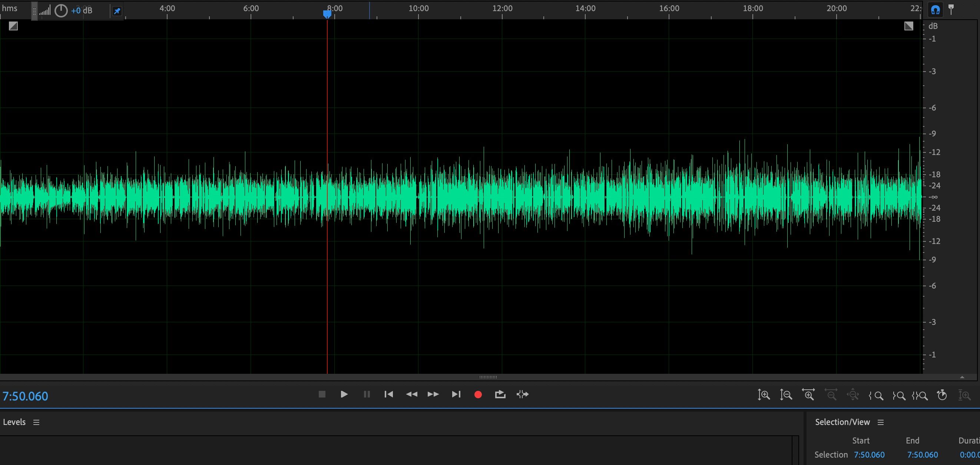This screenshot has width=980, height=465.
Task: Start recording with the red Record button
Action: point(478,395)
